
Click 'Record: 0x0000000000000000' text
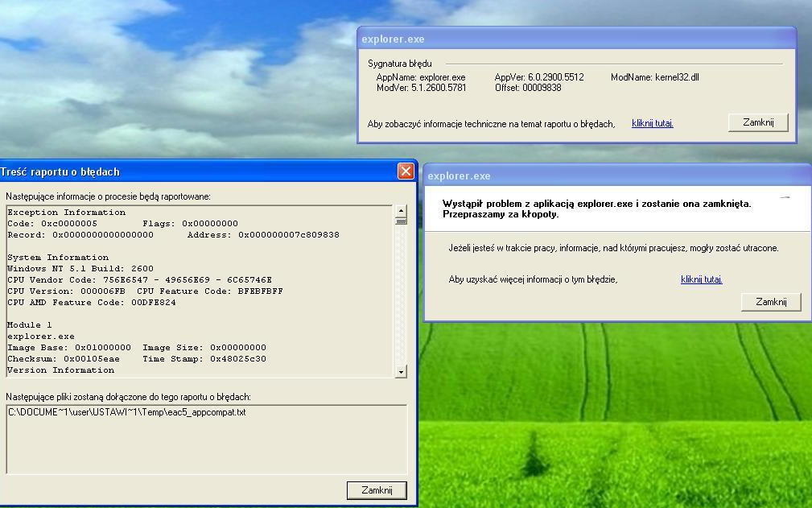tap(80, 235)
